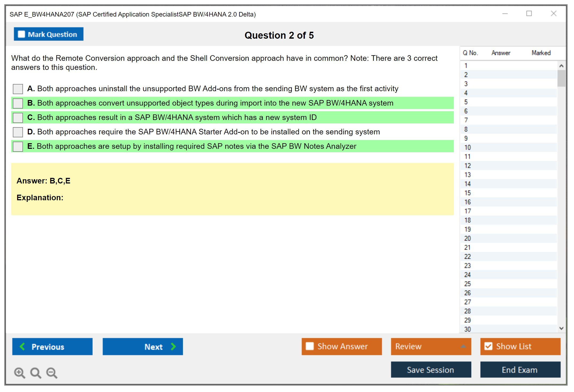Screen dimensions: 574x392
Task: Click the Answer column header
Action: click(501, 53)
